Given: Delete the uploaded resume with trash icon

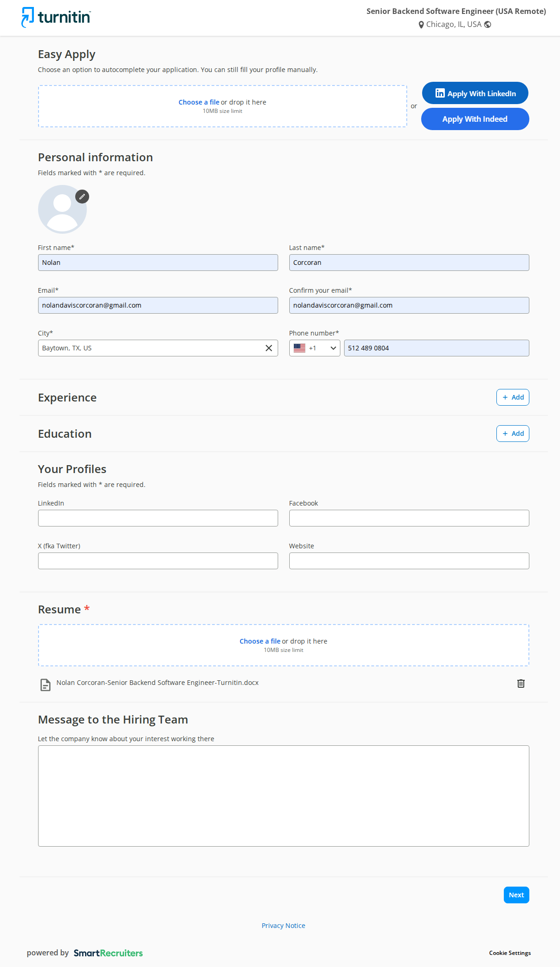Looking at the screenshot, I should click(521, 684).
